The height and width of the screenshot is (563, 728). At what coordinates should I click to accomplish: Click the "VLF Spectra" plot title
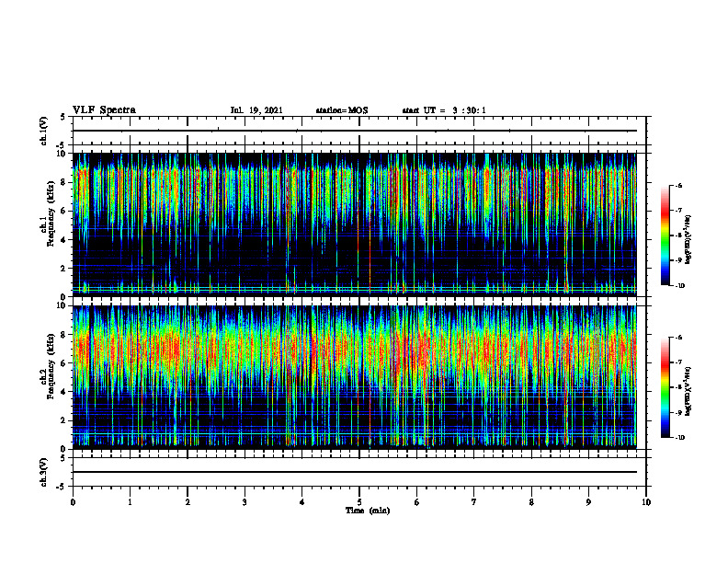[x=104, y=110]
